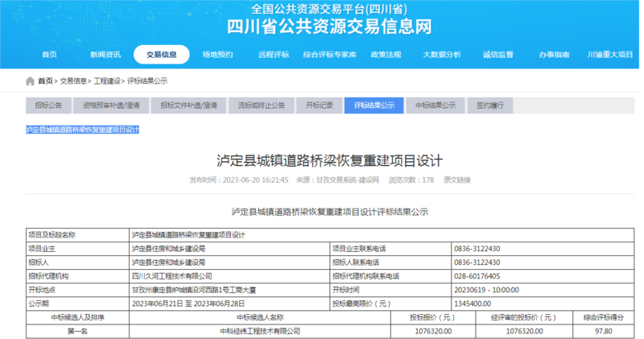The image size is (644, 339).
Task: Click 评标结果公示 breadcrumb text
Action: tap(147, 81)
